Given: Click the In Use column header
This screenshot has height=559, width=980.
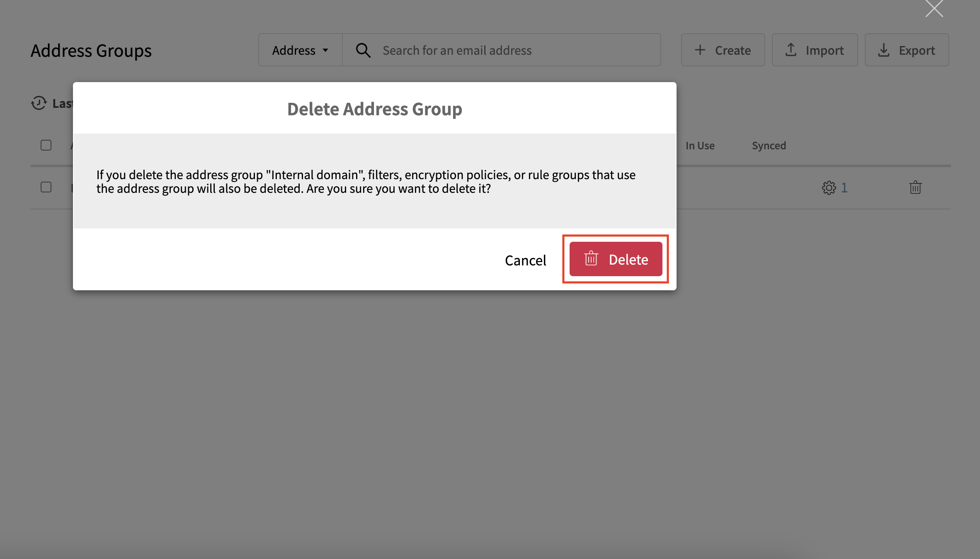Looking at the screenshot, I should (700, 146).
